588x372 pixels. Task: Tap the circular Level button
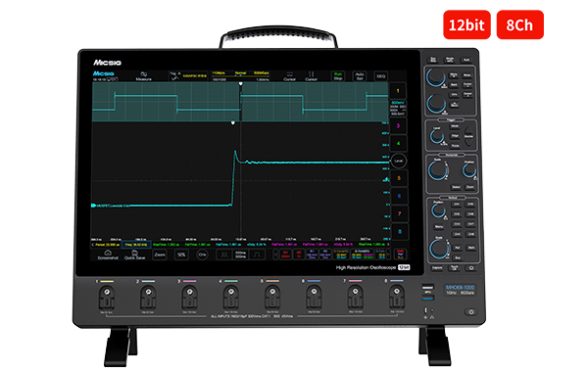pos(399,161)
